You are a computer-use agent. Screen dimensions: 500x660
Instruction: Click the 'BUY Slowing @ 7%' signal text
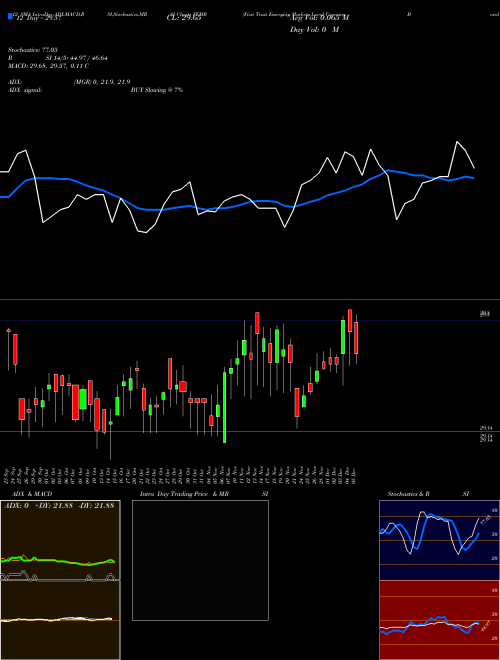click(x=157, y=90)
